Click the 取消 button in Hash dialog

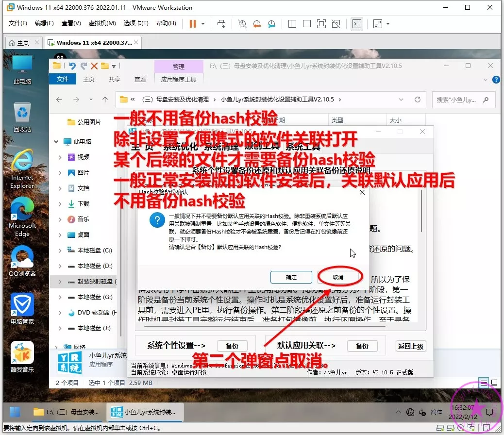coord(338,277)
